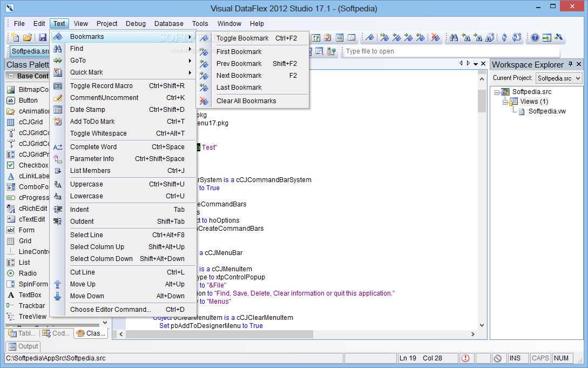Click the red exclamation question mark icon
Screen dimensions: 588x368
[316, 37]
